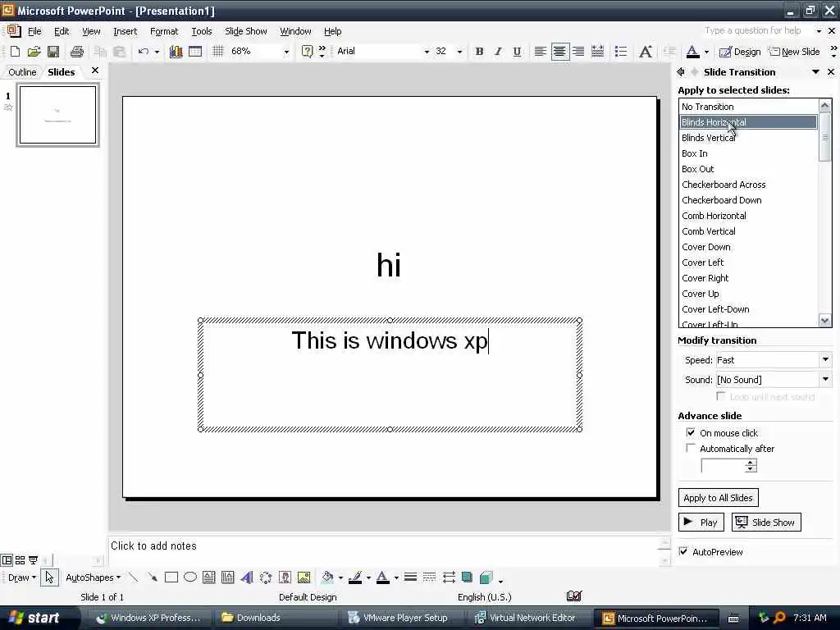This screenshot has height=630, width=840.
Task: Toggle the Show/Hide Grid icon
Action: (x=217, y=52)
